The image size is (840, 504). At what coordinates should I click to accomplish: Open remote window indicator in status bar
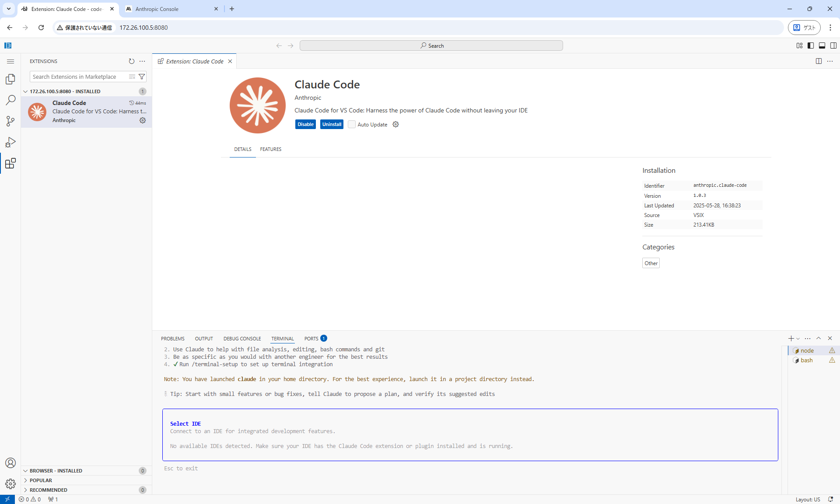point(7,499)
